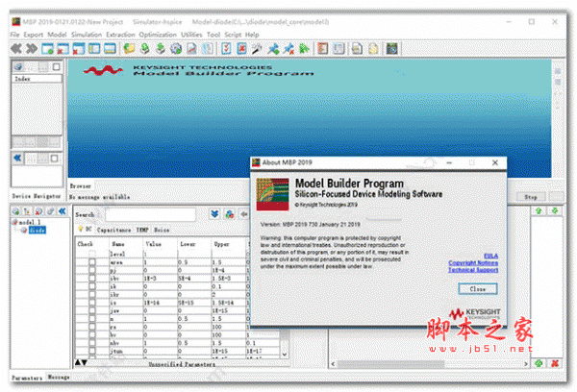Click first globe icon above model tree
This screenshot has height=392, width=577.
(x=15, y=211)
